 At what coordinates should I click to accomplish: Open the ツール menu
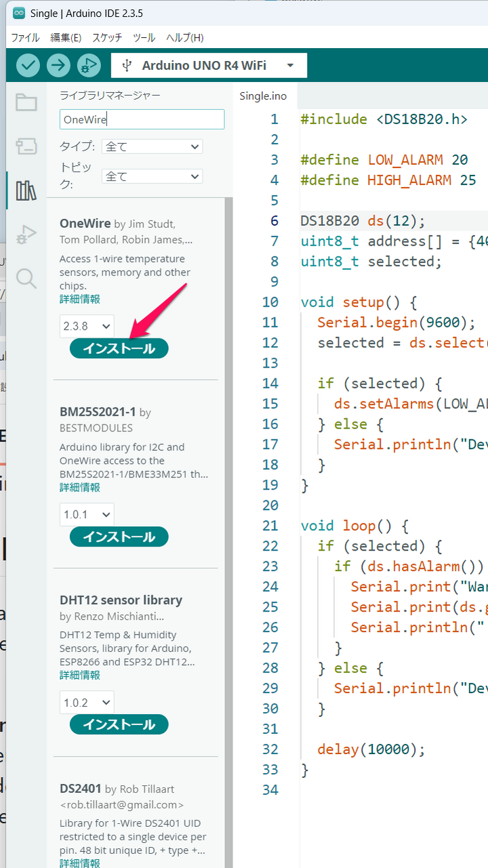[144, 37]
